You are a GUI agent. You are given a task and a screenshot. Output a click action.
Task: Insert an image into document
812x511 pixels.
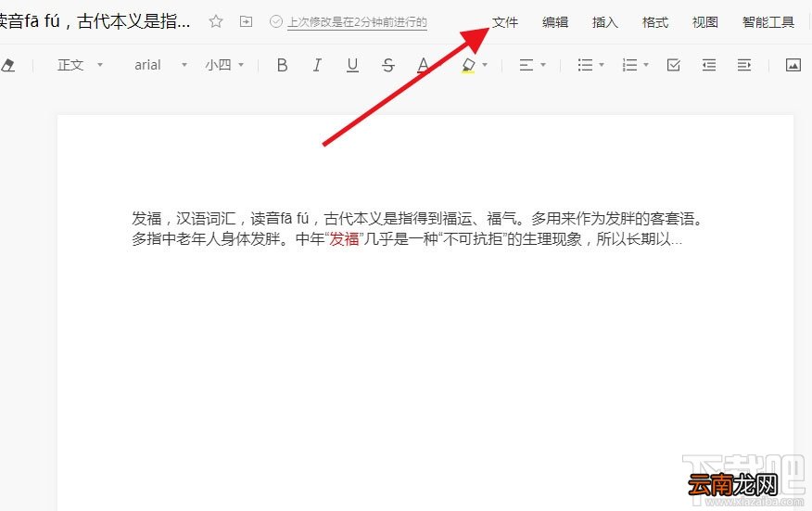793,65
